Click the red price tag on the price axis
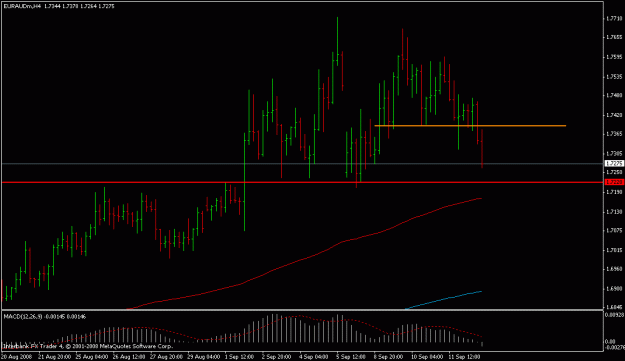 coord(614,182)
